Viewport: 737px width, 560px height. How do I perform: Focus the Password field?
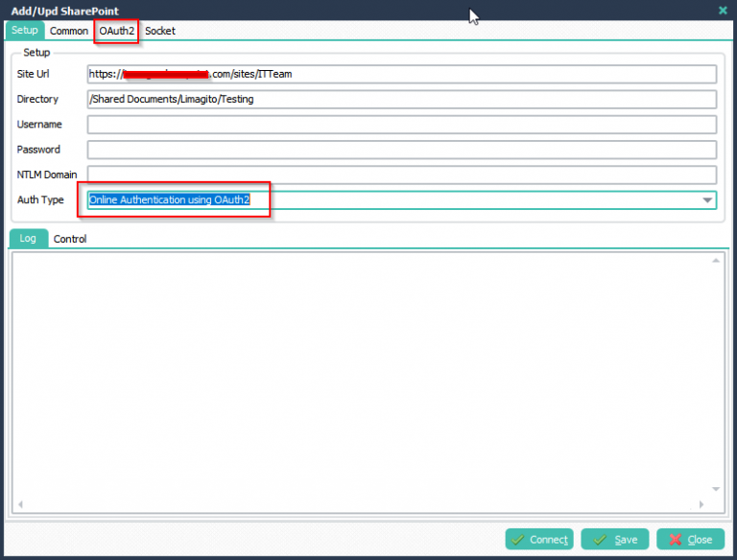point(402,150)
